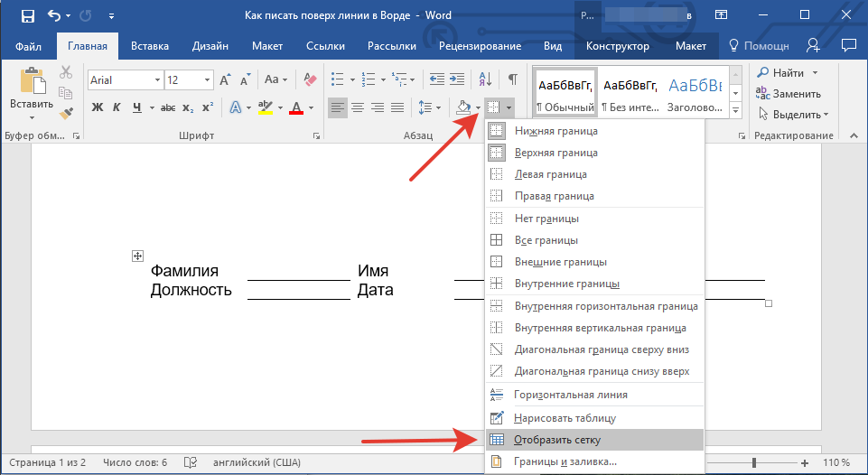This screenshot has width=868, height=475.
Task: Click the Sort (А-Я) icon
Action: 485,79
